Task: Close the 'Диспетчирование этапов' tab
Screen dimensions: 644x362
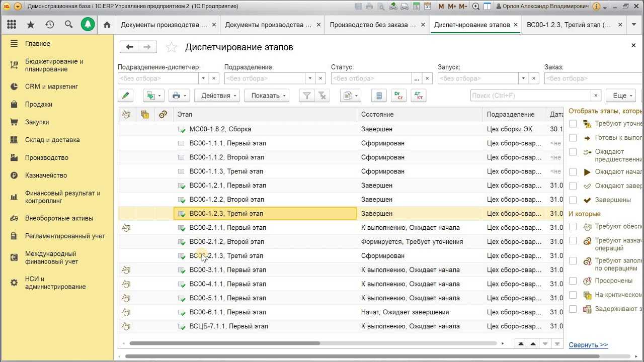Action: [516, 25]
